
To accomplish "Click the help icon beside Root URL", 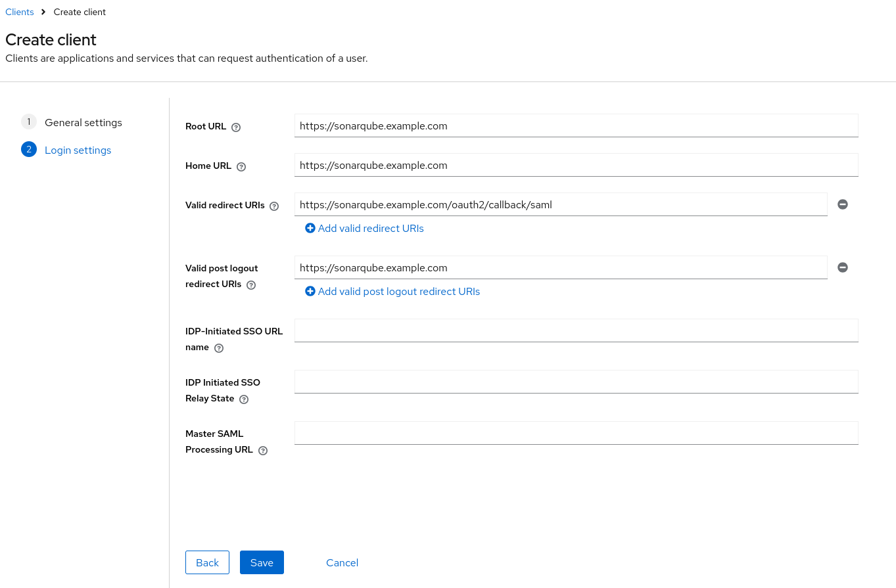I will click(235, 127).
